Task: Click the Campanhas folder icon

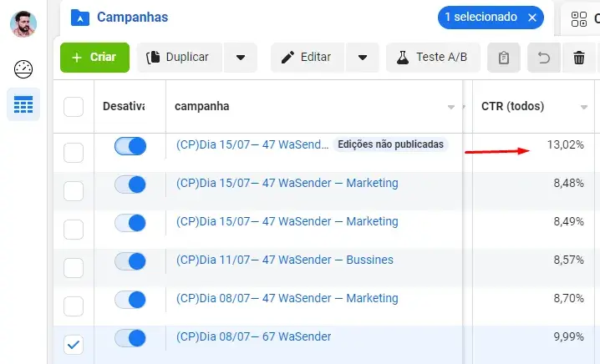Action: pyautogui.click(x=80, y=17)
